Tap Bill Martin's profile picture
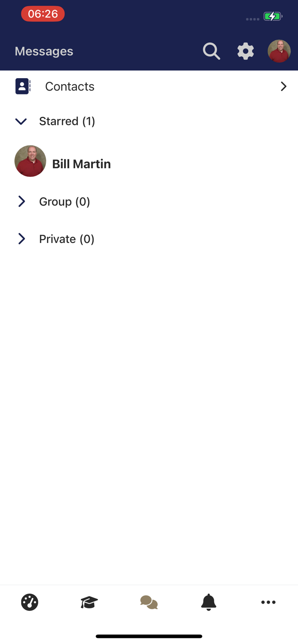Screen dimensions: 298x644 click(x=30, y=161)
